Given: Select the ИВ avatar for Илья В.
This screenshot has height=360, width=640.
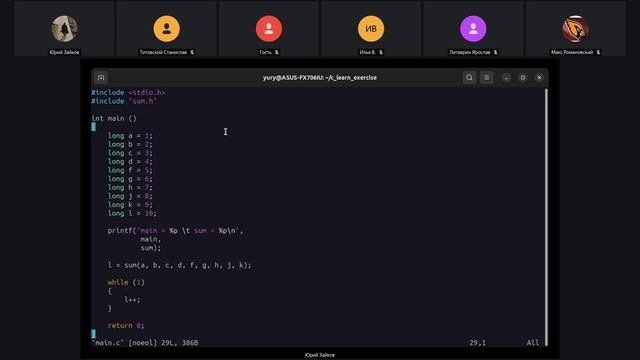Looking at the screenshot, I should (371, 29).
